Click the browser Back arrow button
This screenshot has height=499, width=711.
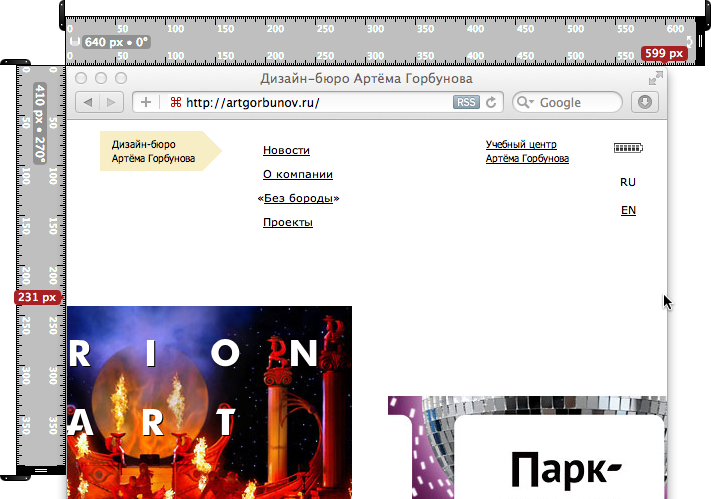(x=88, y=102)
